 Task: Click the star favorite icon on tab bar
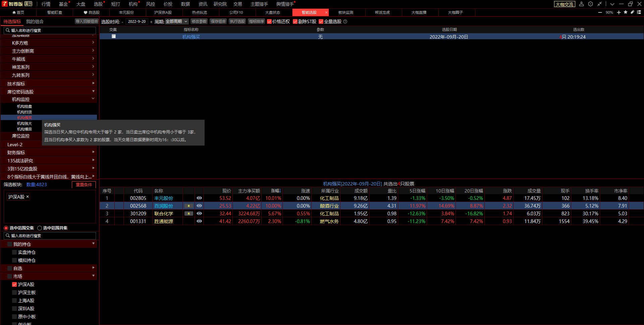(x=626, y=12)
